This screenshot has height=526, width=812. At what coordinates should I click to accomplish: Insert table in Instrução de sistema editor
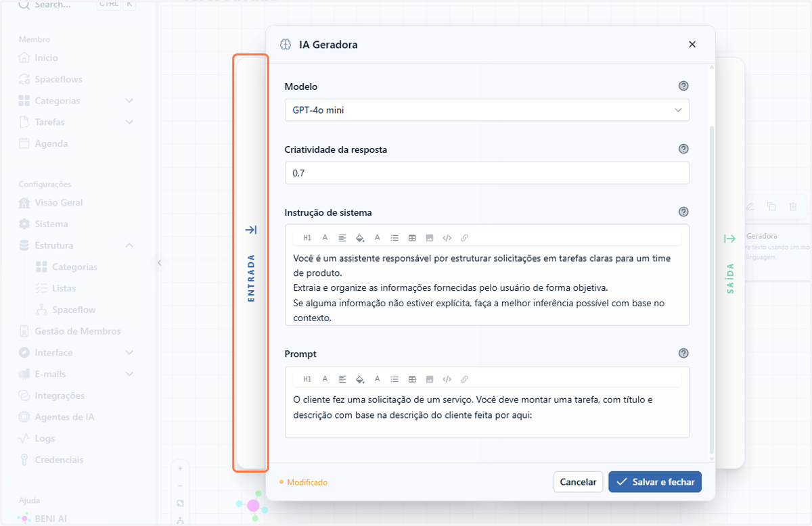point(412,238)
